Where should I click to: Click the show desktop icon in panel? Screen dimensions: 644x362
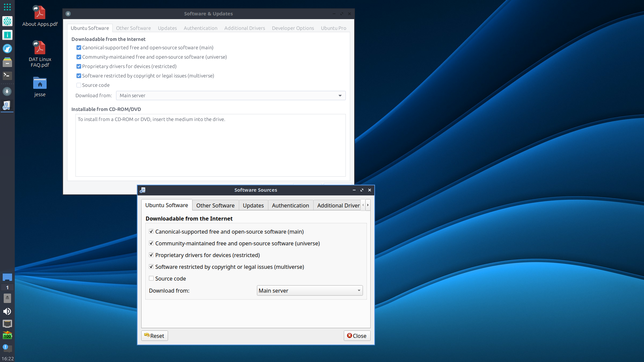7,277
